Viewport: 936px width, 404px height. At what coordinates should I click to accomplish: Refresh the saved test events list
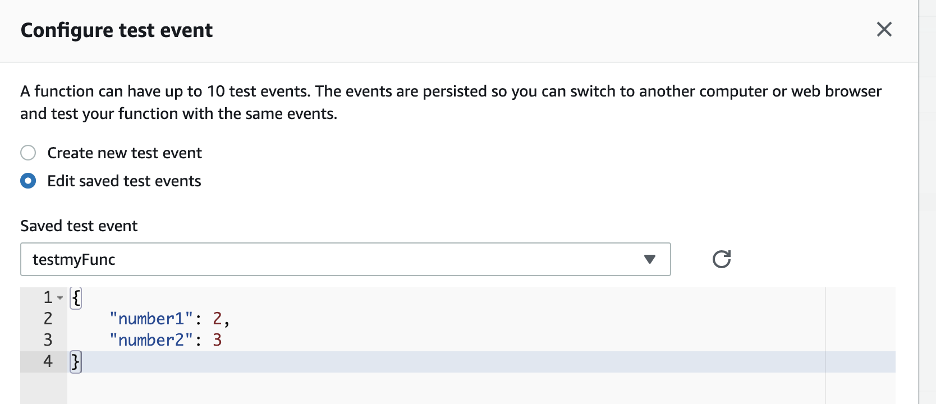[x=722, y=260]
